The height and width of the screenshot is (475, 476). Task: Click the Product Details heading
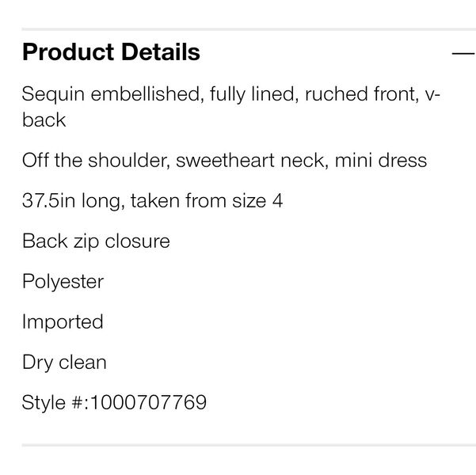tap(111, 52)
